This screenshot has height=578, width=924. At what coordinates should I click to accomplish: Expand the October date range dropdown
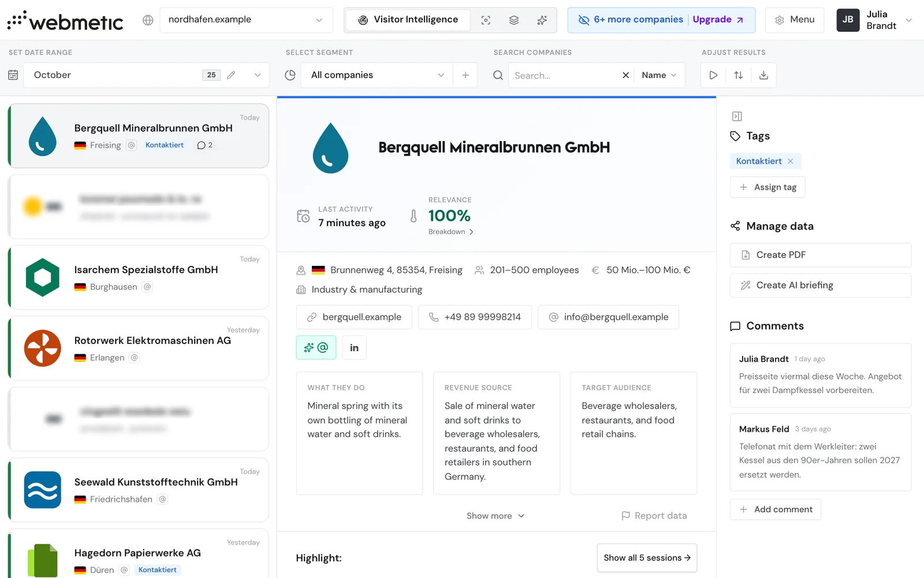[258, 75]
